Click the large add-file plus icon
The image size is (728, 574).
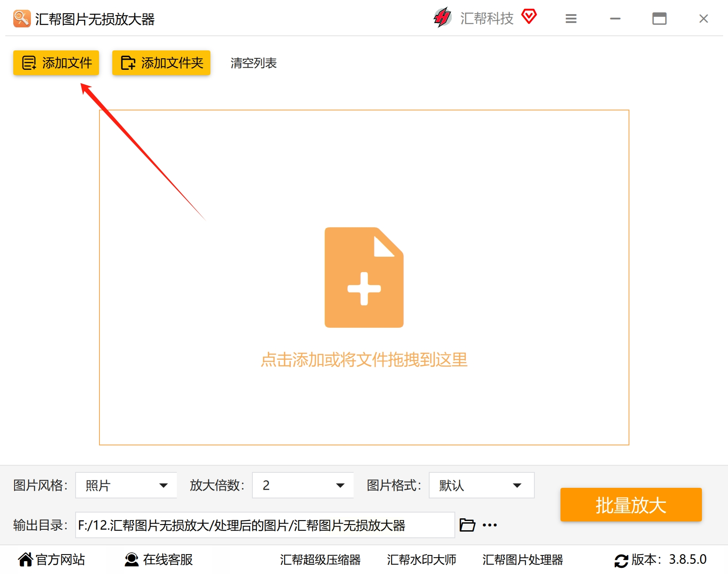click(364, 277)
